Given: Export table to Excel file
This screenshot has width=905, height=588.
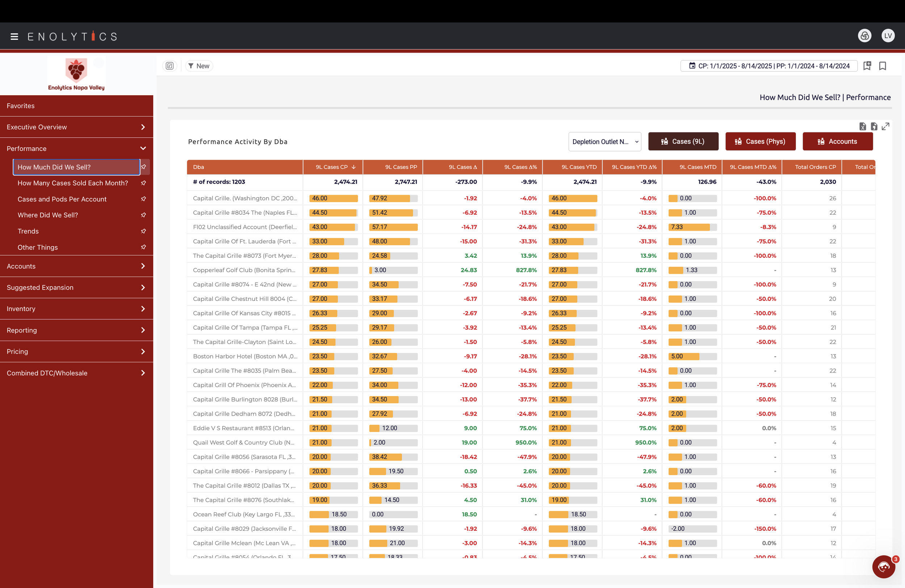Looking at the screenshot, I should tap(862, 126).
